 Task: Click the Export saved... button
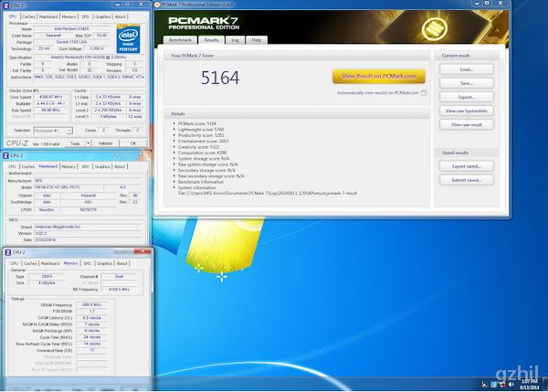click(x=467, y=166)
